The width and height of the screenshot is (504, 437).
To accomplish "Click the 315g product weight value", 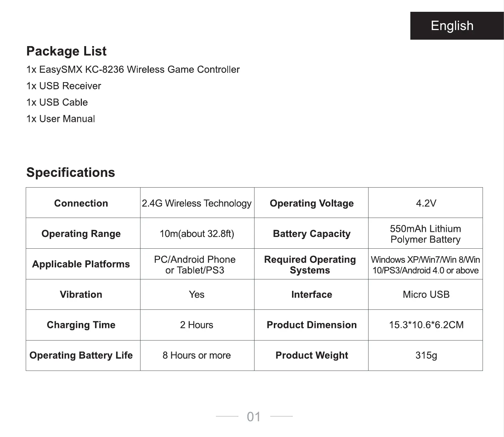I will coord(426,355).
